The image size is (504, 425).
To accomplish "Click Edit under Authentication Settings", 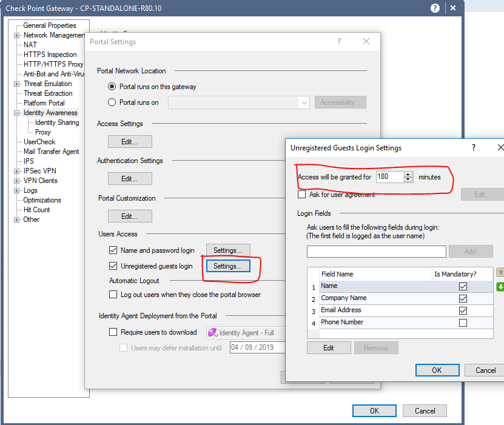I will pyautogui.click(x=130, y=178).
